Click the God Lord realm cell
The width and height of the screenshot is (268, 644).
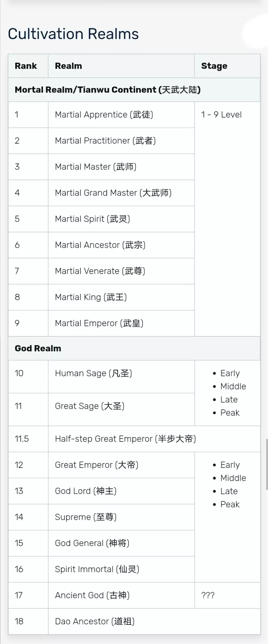pyautogui.click(x=86, y=491)
